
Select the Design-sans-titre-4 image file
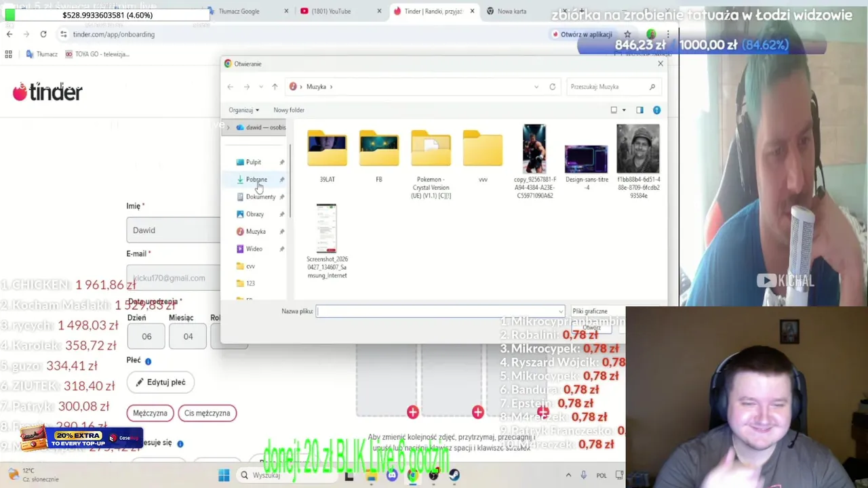(x=587, y=167)
